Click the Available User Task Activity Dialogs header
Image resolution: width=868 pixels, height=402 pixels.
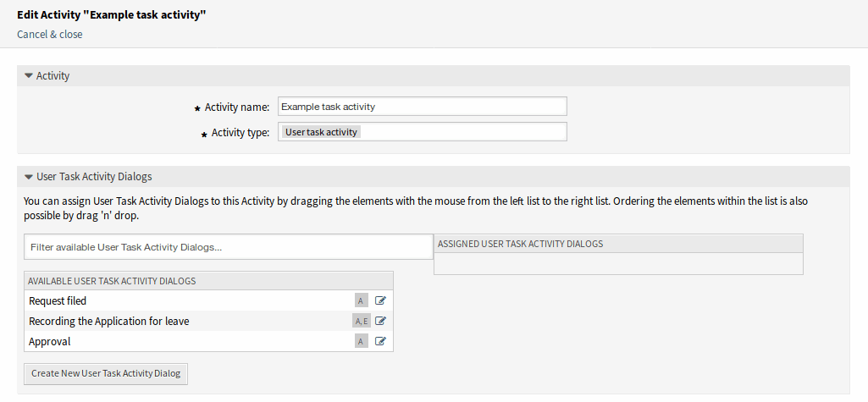click(209, 281)
